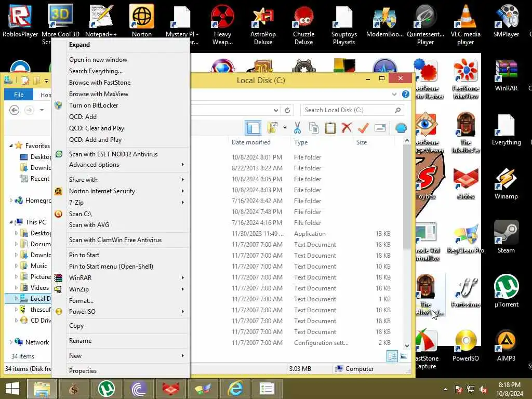This screenshot has width=532, height=399.
Task: Click the Cut scissors toolbar icon
Action: (x=297, y=128)
